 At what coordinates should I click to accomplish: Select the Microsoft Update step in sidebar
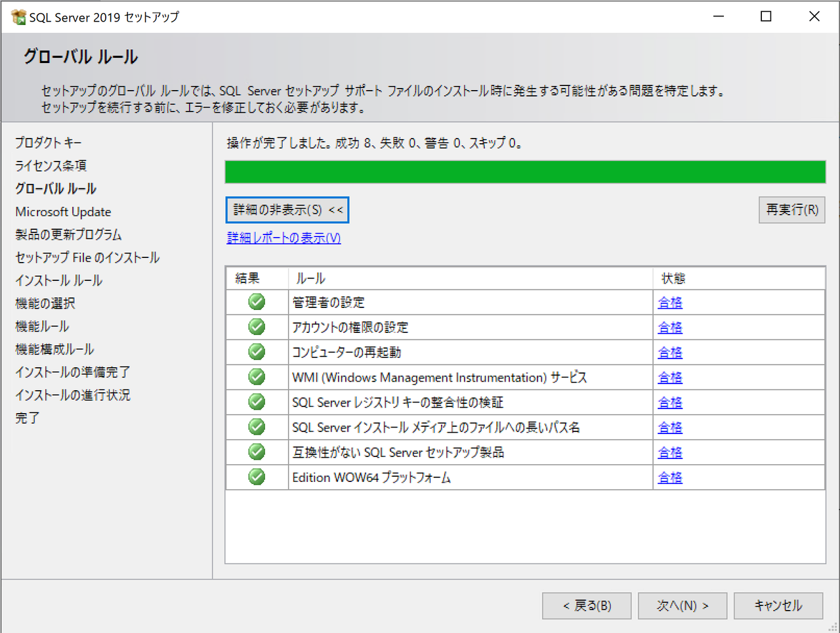(x=63, y=211)
